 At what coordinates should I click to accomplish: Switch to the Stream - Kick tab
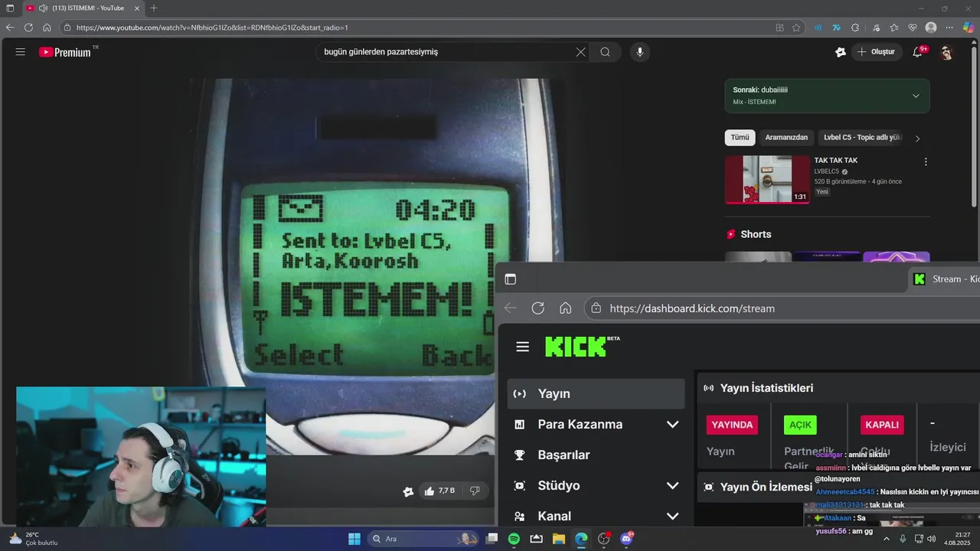click(x=946, y=279)
